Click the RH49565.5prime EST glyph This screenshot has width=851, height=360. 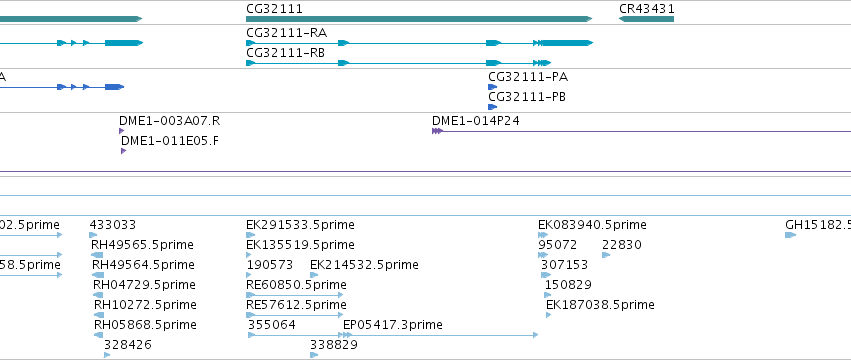[x=97, y=255]
